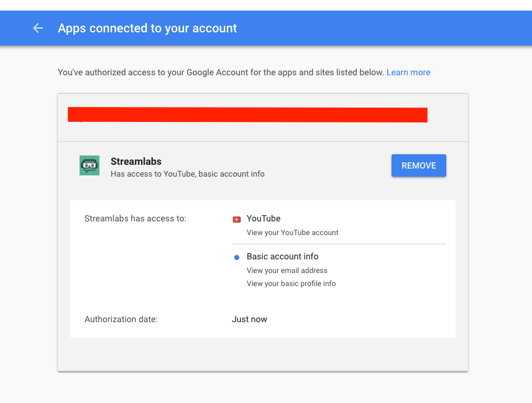
Task: Click the YouTube permission title
Action: pos(264,218)
